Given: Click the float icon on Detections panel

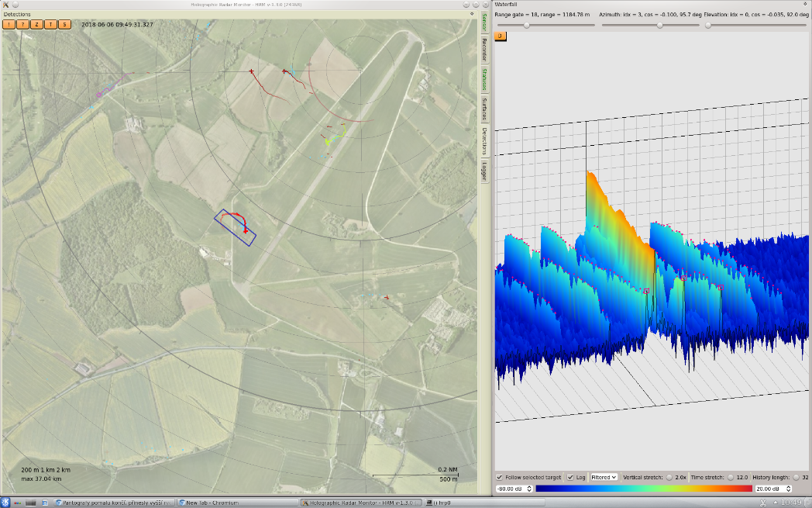Looking at the screenshot, I should tap(472, 14).
